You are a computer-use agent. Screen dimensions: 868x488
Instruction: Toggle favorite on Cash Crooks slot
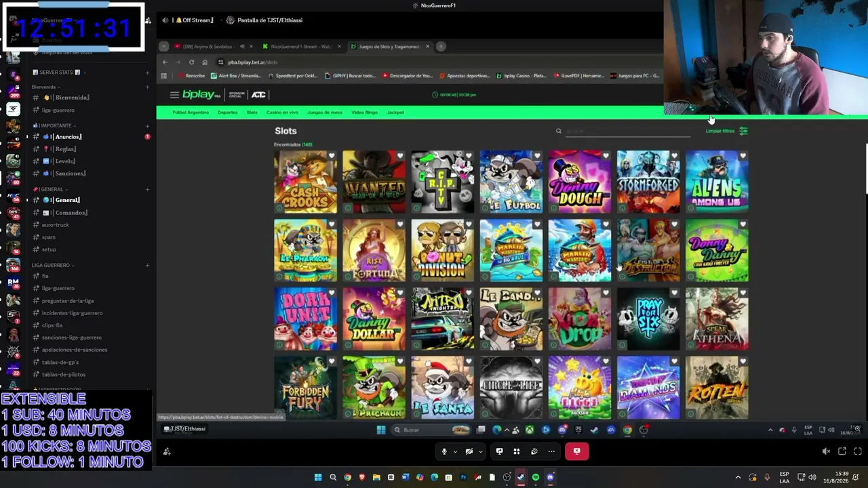(x=332, y=157)
